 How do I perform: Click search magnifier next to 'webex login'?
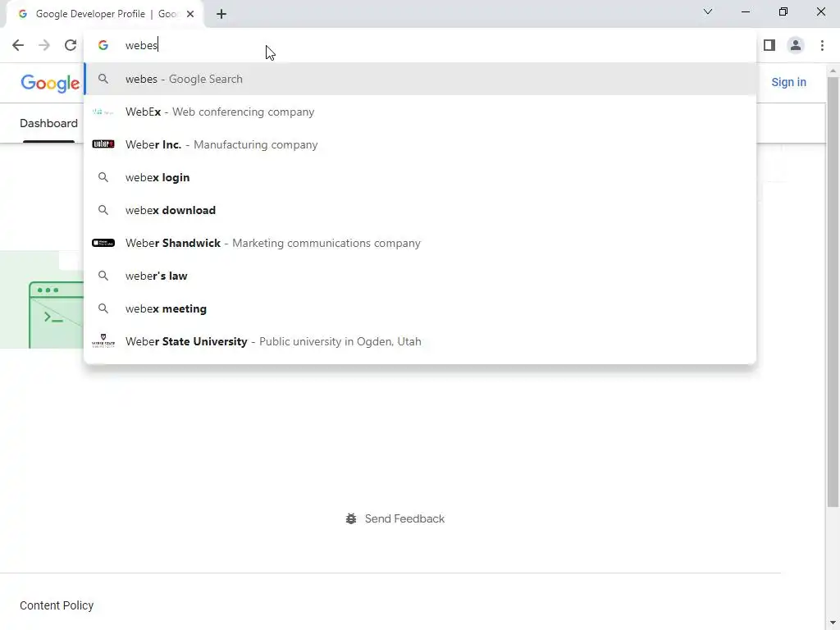click(103, 177)
